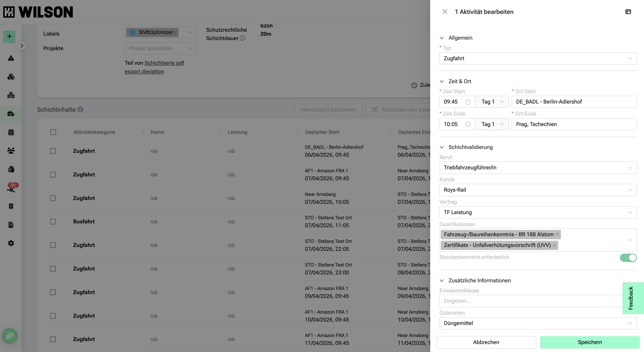
Task: Select all rows via header checkbox
Action: (53, 132)
